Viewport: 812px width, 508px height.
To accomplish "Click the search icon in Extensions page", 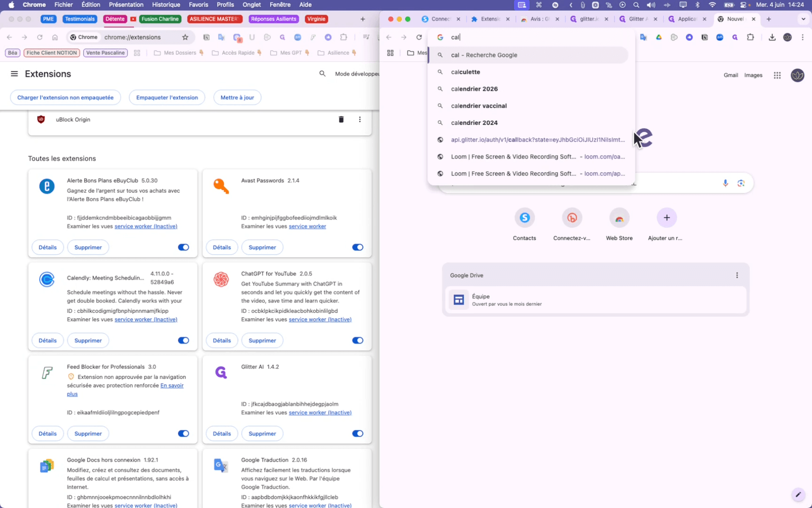I will point(322,74).
